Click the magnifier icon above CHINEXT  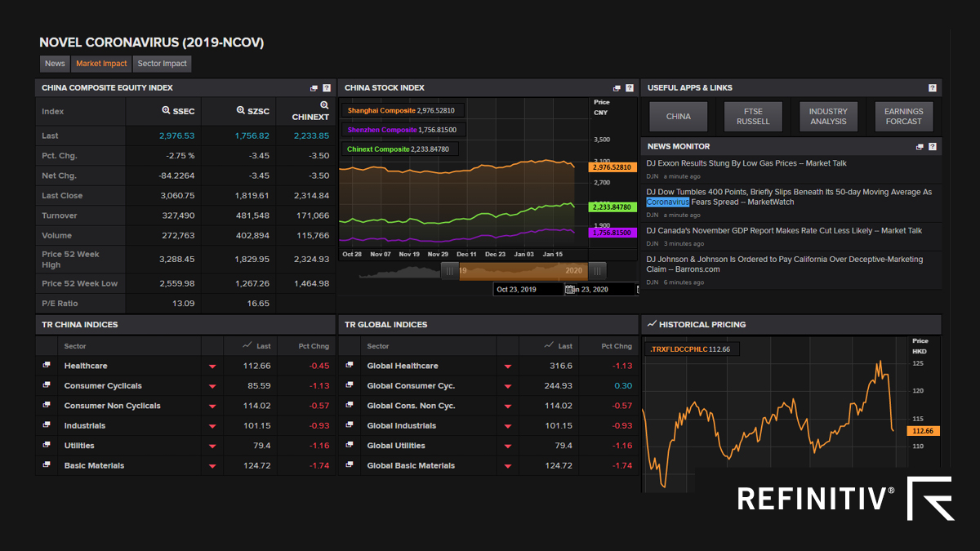[x=324, y=105]
